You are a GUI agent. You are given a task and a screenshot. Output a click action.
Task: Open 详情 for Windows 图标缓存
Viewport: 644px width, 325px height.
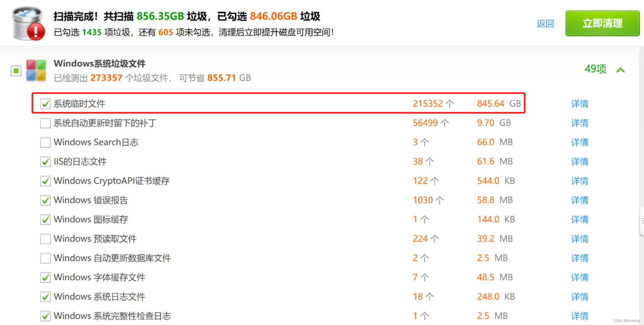pos(579,219)
